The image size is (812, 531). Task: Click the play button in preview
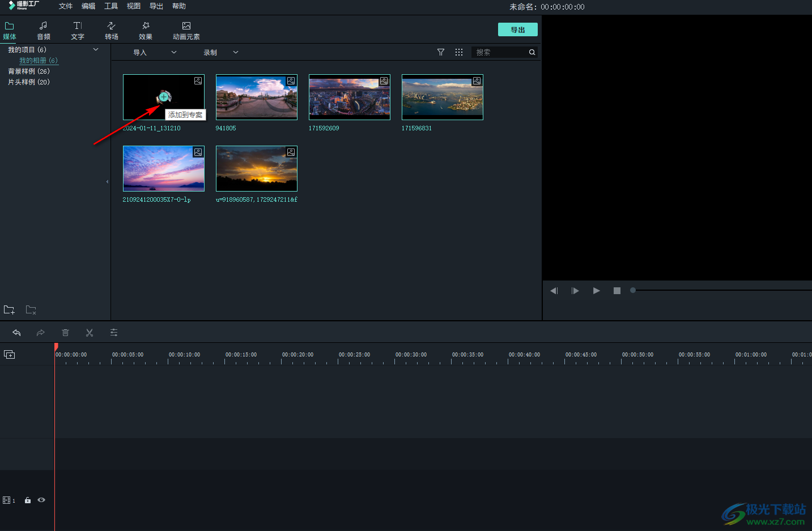point(596,291)
